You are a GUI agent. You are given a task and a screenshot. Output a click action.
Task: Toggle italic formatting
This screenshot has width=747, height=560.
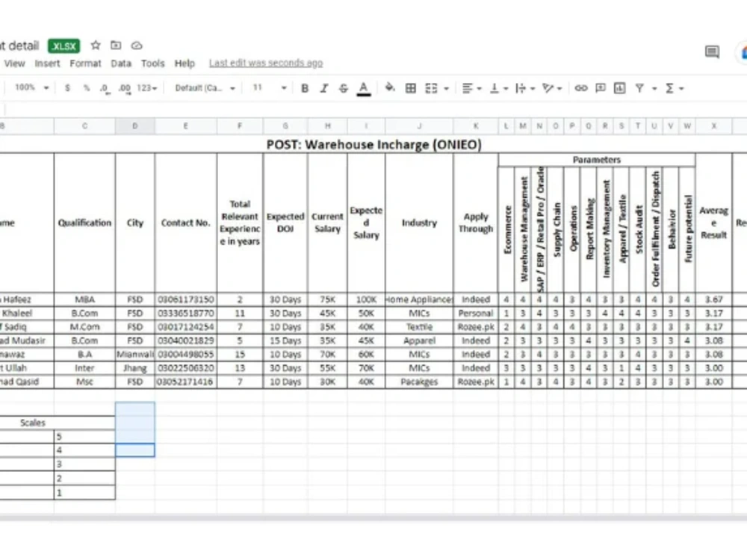point(324,88)
